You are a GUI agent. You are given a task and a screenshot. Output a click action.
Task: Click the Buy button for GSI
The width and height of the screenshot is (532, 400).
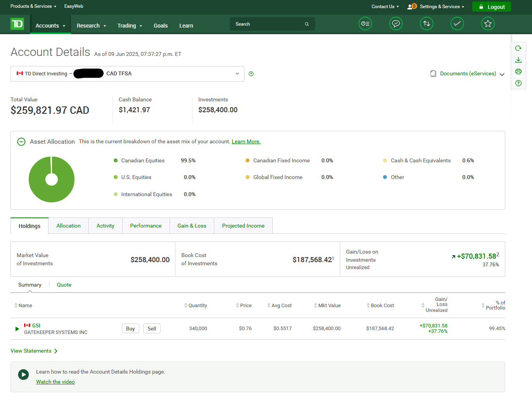coord(130,329)
